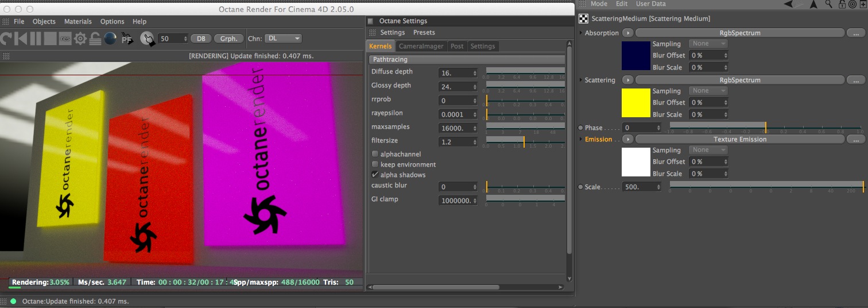This screenshot has width=868, height=308.
Task: Expand the Absorption disclosure triangle
Action: [x=581, y=33]
